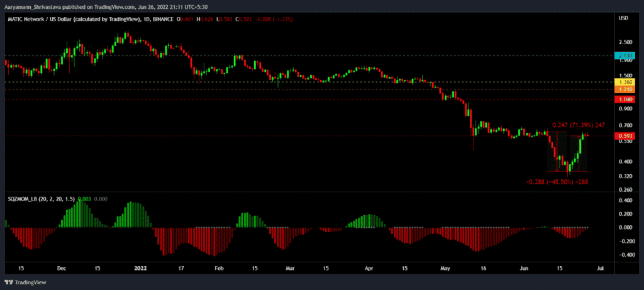
Task: Click the Mar label on time axis
Action: click(x=291, y=269)
